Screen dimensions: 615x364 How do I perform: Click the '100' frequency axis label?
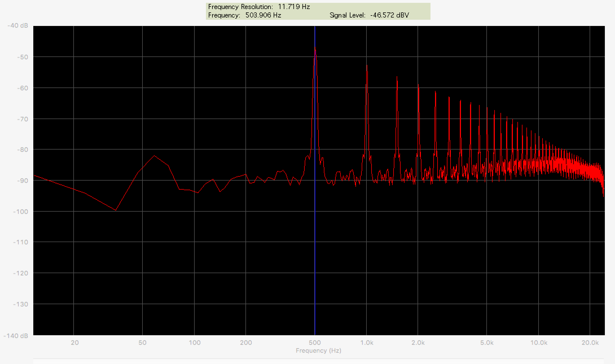click(194, 343)
